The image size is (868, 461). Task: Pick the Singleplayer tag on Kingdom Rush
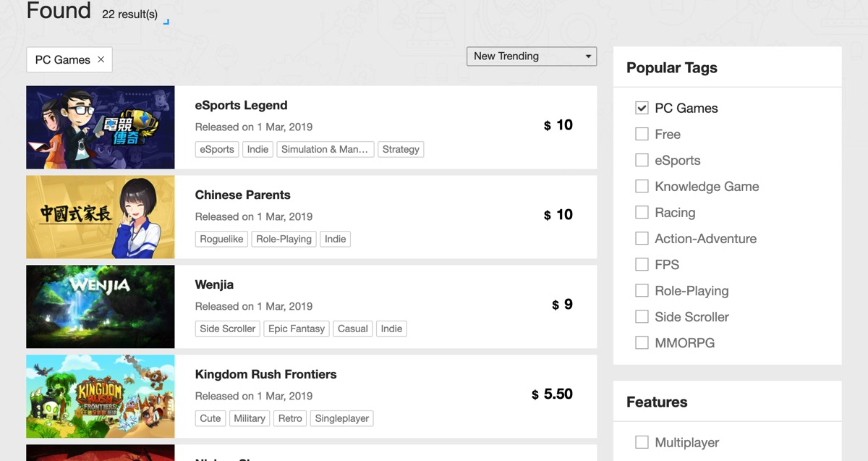click(x=342, y=418)
